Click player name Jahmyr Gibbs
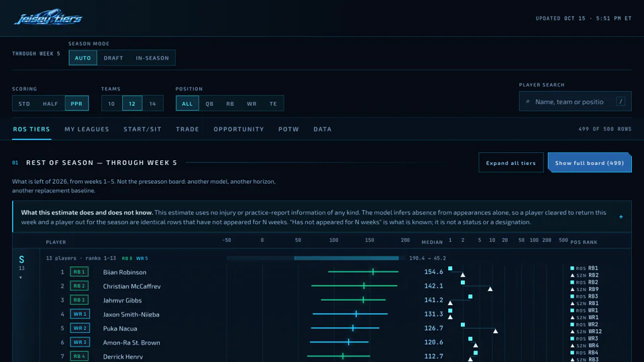This screenshot has height=362, width=644. (x=122, y=300)
